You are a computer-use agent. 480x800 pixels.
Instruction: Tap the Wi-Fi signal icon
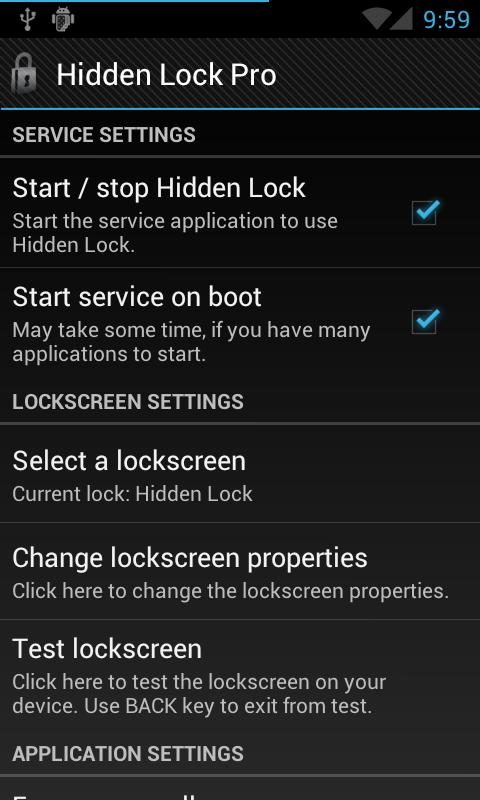378,20
